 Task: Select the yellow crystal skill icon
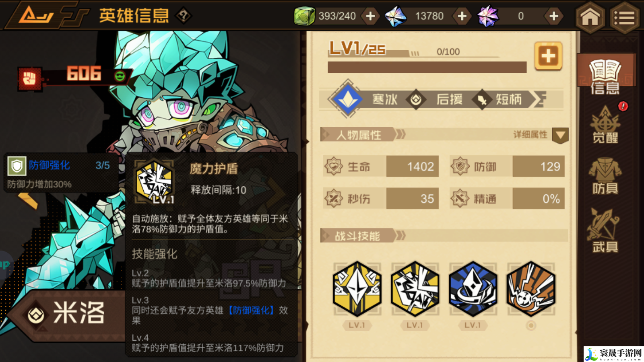point(357,288)
